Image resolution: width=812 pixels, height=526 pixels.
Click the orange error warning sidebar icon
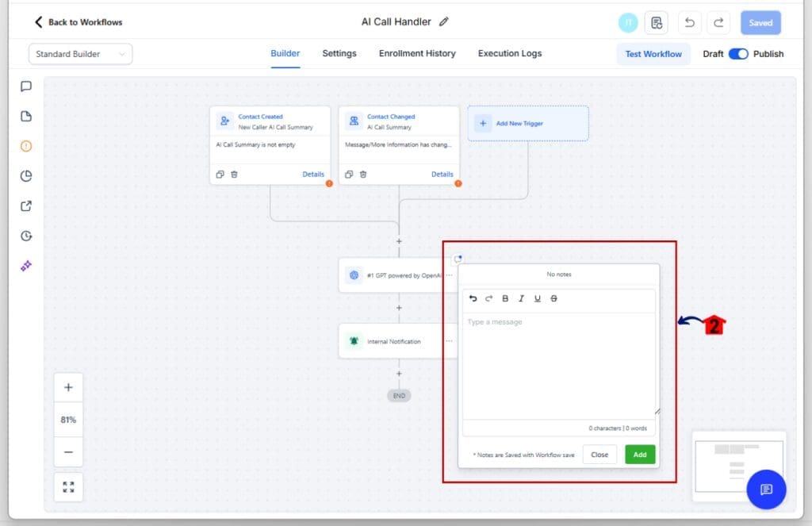pyautogui.click(x=26, y=146)
